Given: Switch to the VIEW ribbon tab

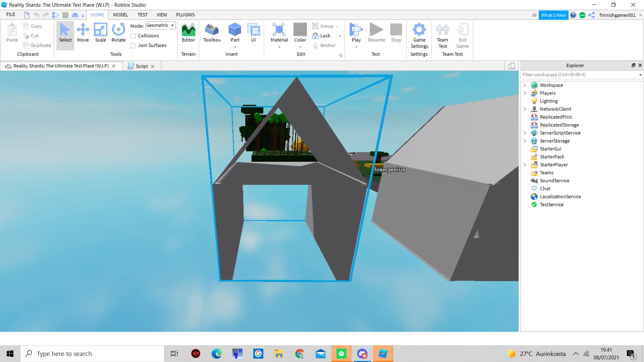Looking at the screenshot, I should 162,15.
